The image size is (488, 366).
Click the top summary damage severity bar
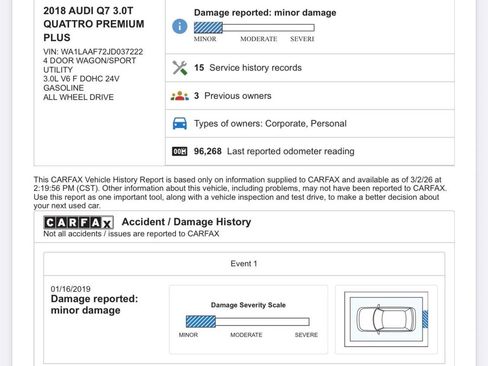pos(254,28)
